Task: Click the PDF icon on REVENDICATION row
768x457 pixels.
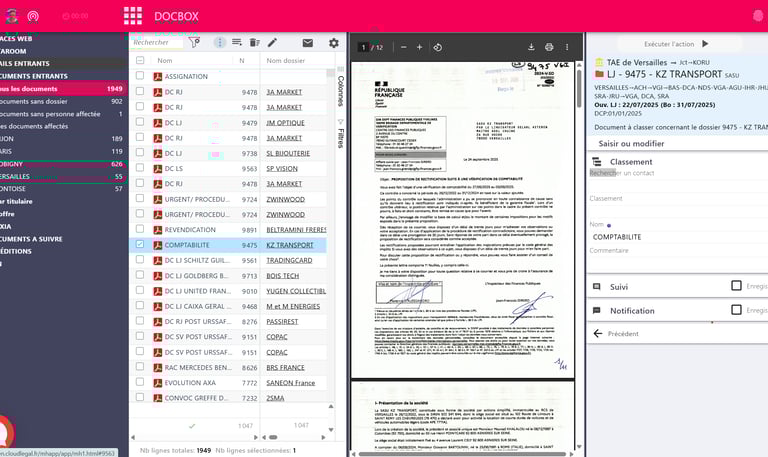Action: pyautogui.click(x=158, y=230)
